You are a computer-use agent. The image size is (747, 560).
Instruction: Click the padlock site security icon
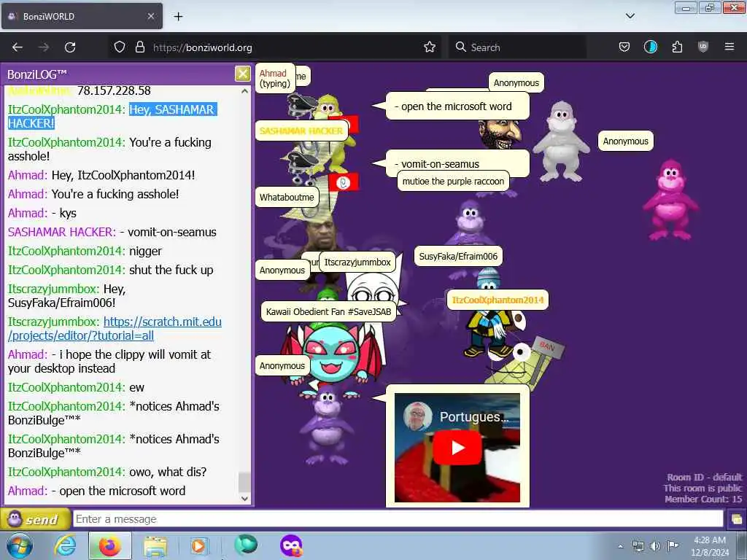coord(139,47)
